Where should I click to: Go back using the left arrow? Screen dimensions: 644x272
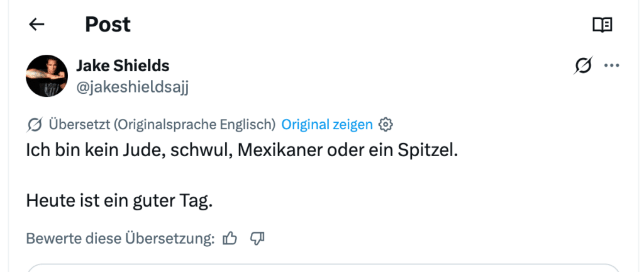coord(36,25)
